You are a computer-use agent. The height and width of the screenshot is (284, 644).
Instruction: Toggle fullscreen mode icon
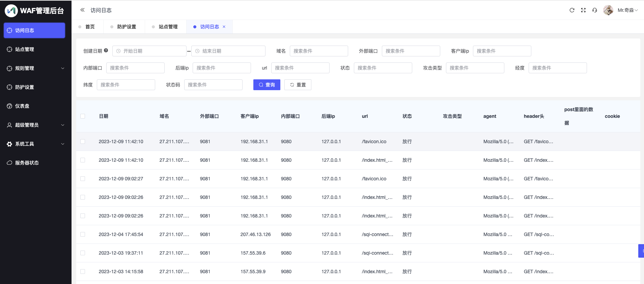583,10
